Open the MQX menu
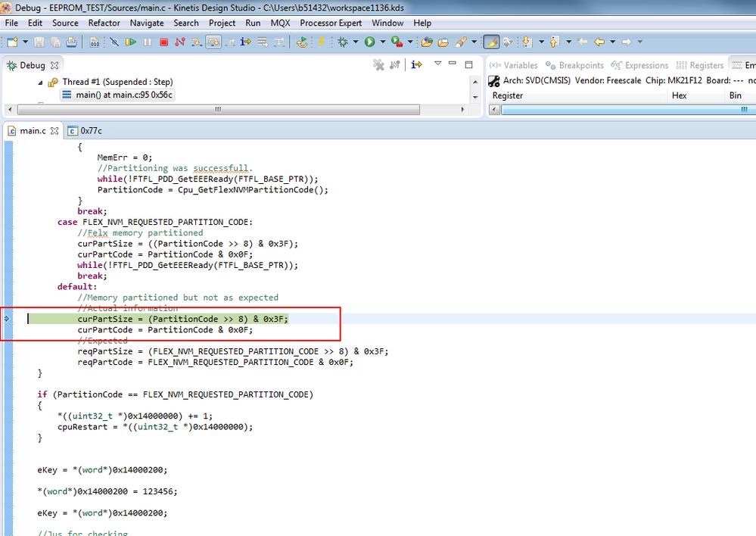This screenshot has width=756, height=536. pyautogui.click(x=280, y=23)
